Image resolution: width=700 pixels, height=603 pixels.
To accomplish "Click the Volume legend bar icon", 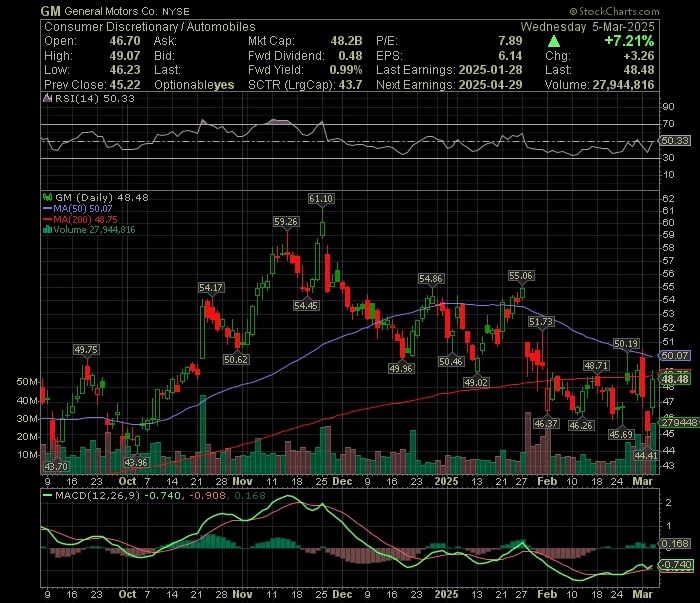I will coord(47,230).
